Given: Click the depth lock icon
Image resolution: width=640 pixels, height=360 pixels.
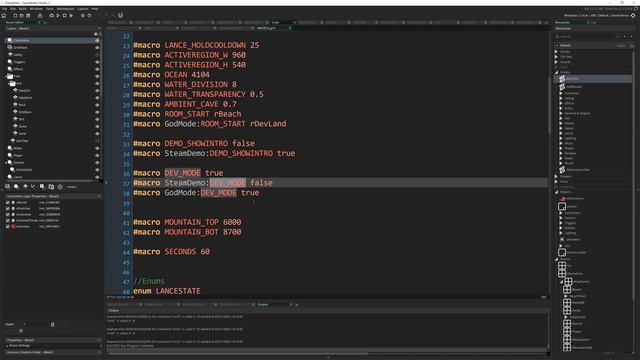Looking at the screenshot, I should point(52,324).
